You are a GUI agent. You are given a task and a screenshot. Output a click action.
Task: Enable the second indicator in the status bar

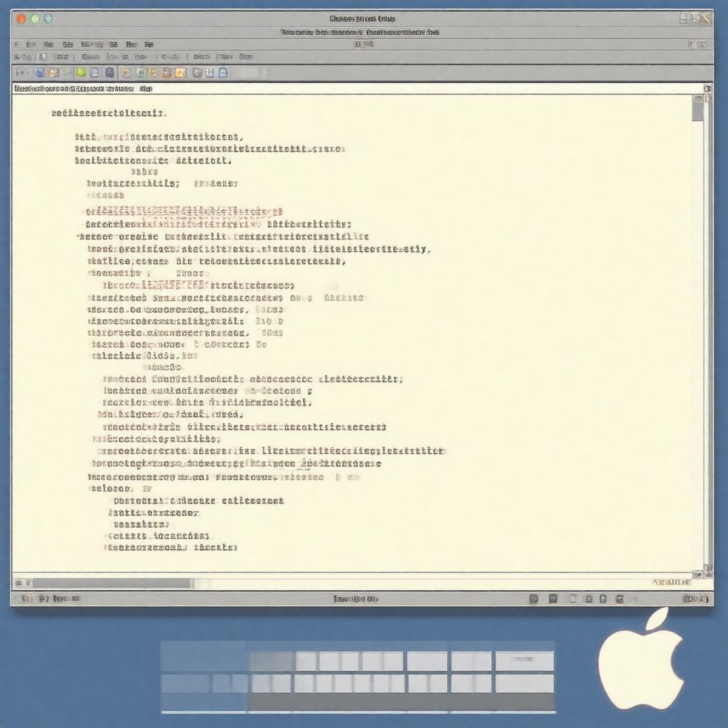(553, 598)
